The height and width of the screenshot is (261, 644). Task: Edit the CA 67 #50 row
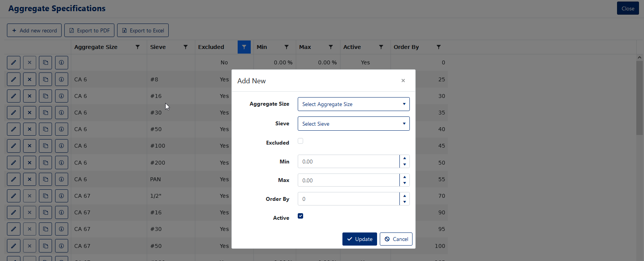[13, 246]
